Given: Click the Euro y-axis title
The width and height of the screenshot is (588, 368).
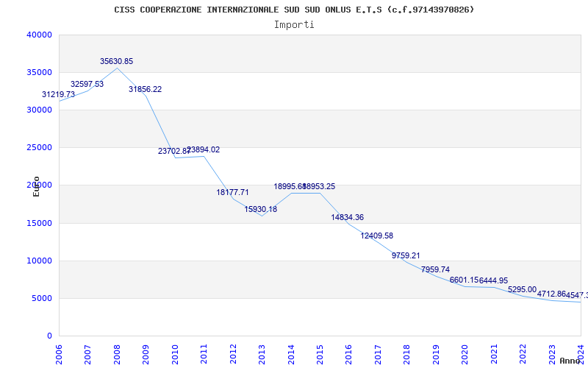Looking at the screenshot, I should click(36, 186).
